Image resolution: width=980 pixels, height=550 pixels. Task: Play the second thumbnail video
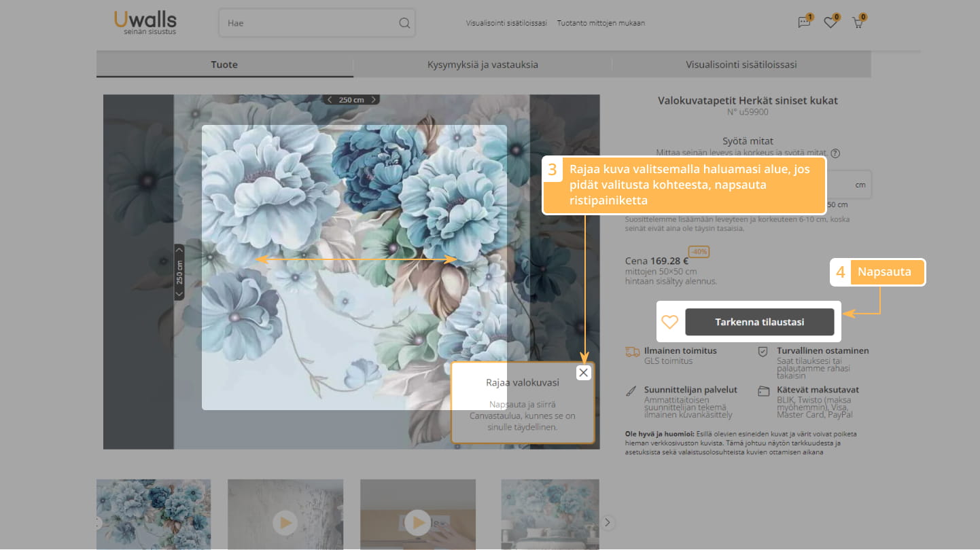tap(285, 522)
